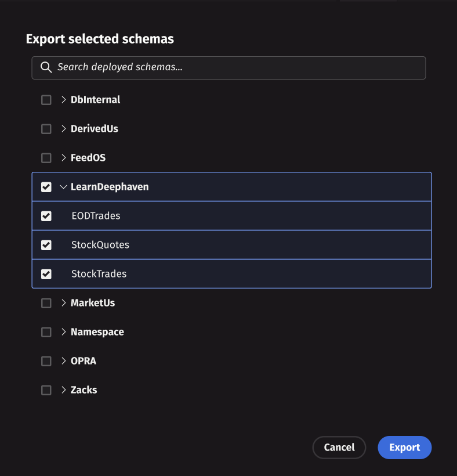This screenshot has height=476, width=457.
Task: Expand the DbInternal namespace chevron
Action: pos(64,100)
